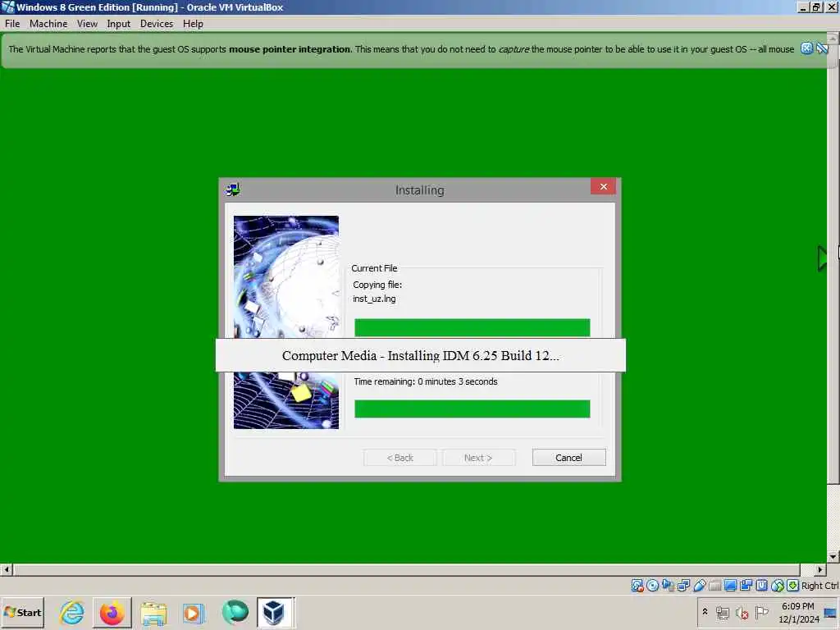Click the network adapter indicator in the status bar
Viewport: 840px width, 630px height.
tap(683, 586)
